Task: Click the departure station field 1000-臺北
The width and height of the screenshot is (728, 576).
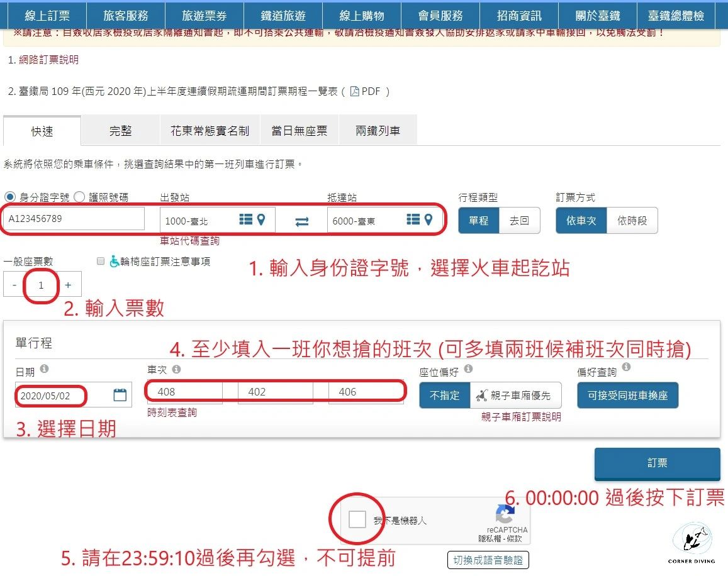Action: click(x=218, y=221)
